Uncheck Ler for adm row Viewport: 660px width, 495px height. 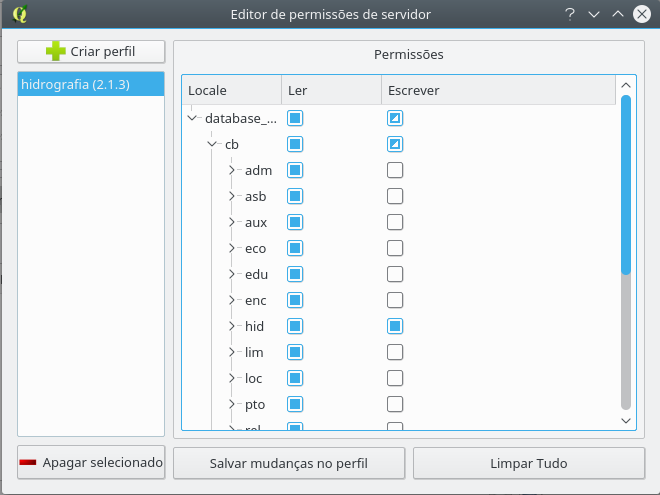[295, 170]
